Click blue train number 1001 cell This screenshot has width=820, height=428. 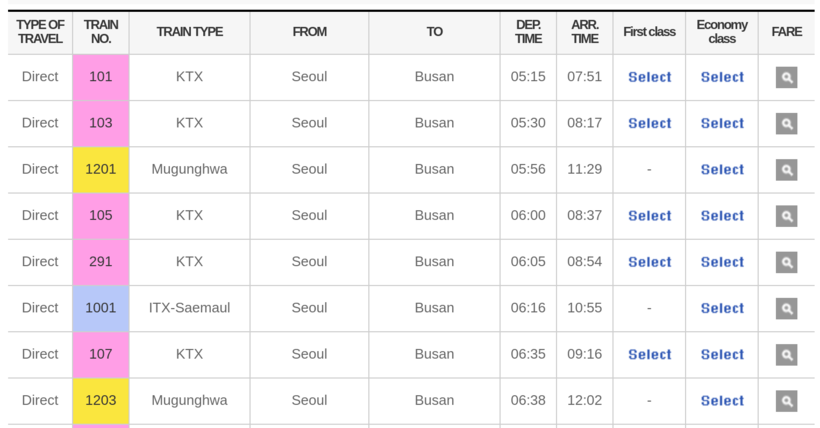101,308
